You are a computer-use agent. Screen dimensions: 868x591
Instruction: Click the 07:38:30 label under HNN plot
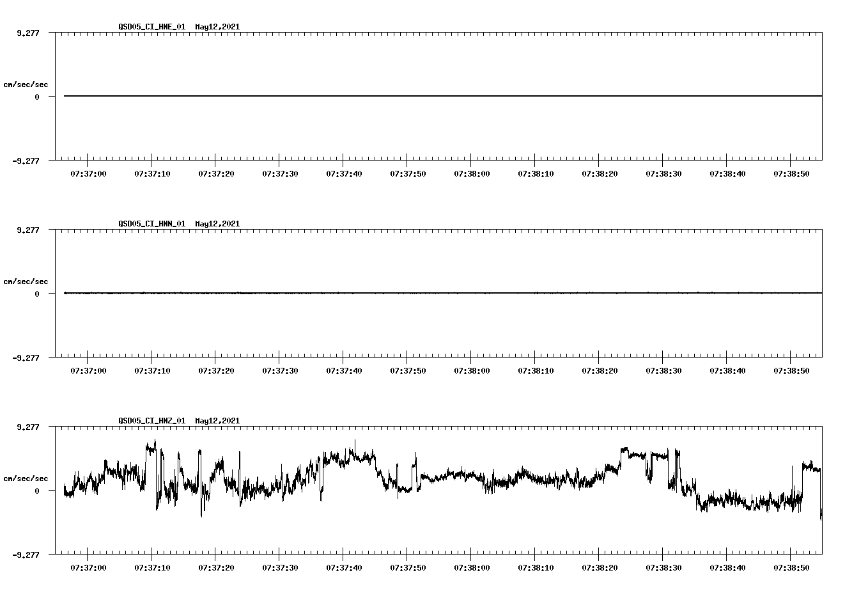click(x=663, y=371)
